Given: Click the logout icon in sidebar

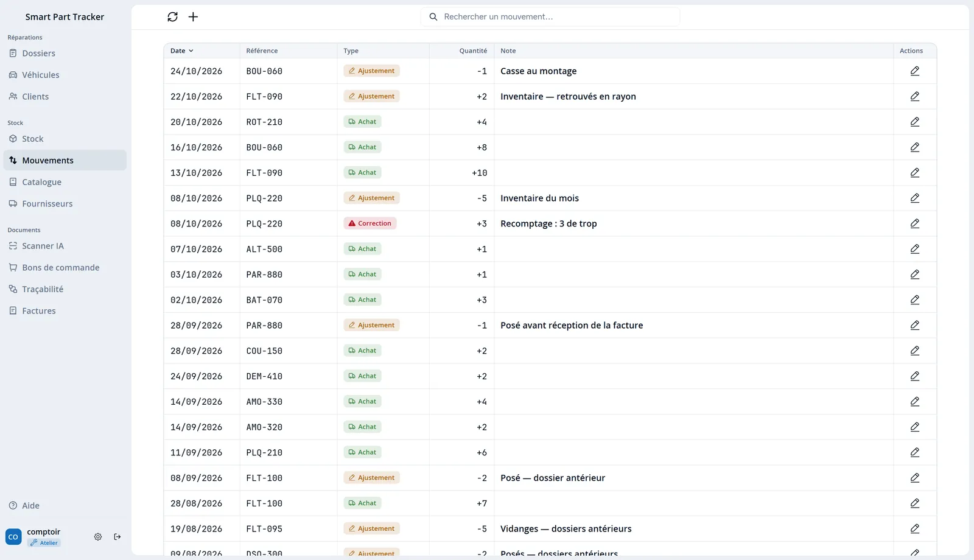Looking at the screenshot, I should 117,537.
